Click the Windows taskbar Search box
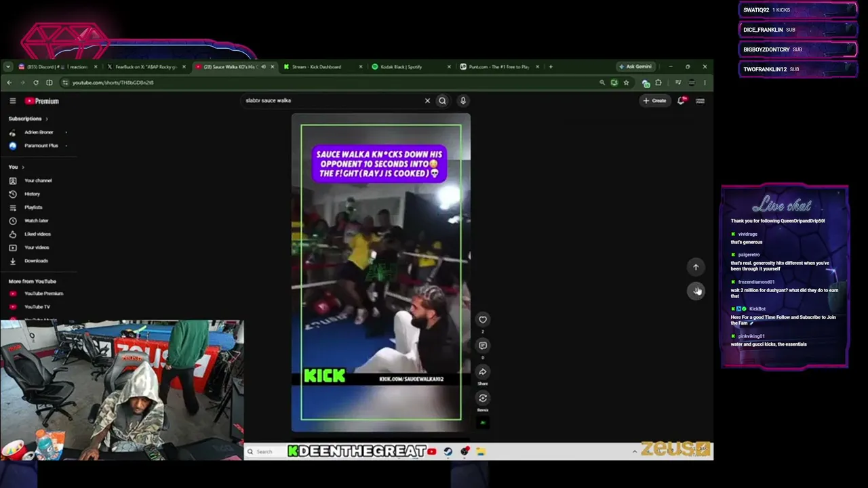 click(x=264, y=451)
